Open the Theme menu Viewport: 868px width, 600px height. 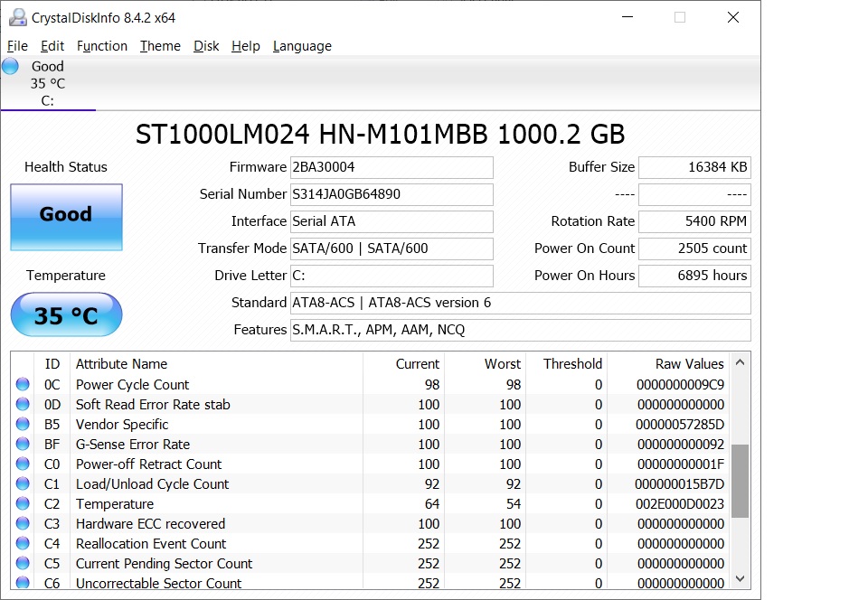160,46
